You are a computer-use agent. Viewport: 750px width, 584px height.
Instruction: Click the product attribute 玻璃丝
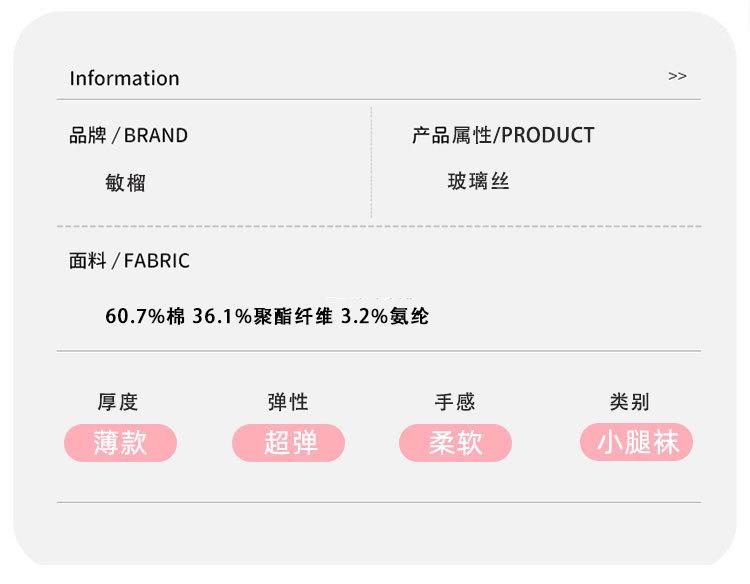coord(478,181)
